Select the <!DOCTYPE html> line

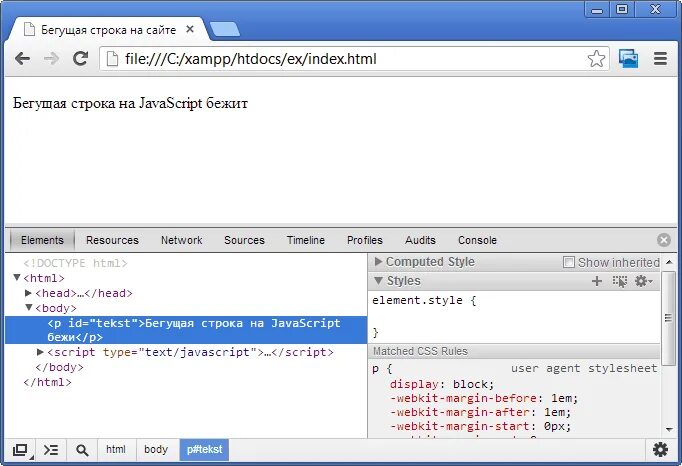pos(75,263)
